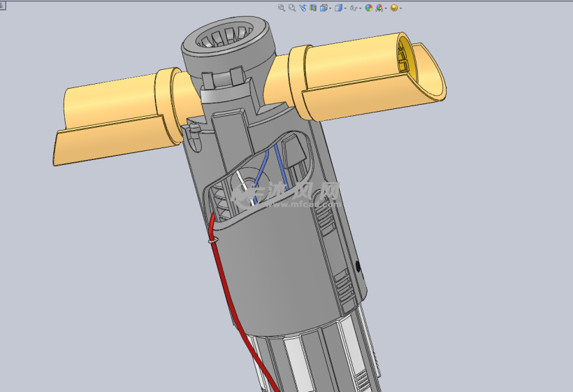Image resolution: width=573 pixels, height=392 pixels.
Task: Expand the Display Style dropdown arrow
Action: point(345,8)
